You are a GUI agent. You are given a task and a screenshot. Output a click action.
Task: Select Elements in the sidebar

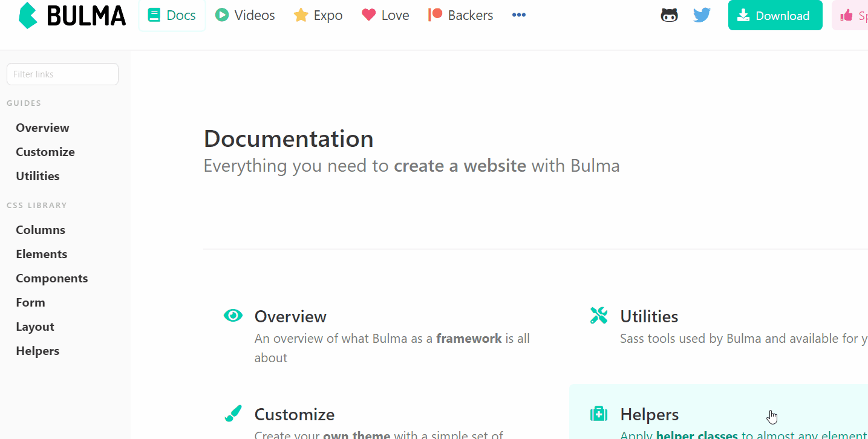[42, 254]
